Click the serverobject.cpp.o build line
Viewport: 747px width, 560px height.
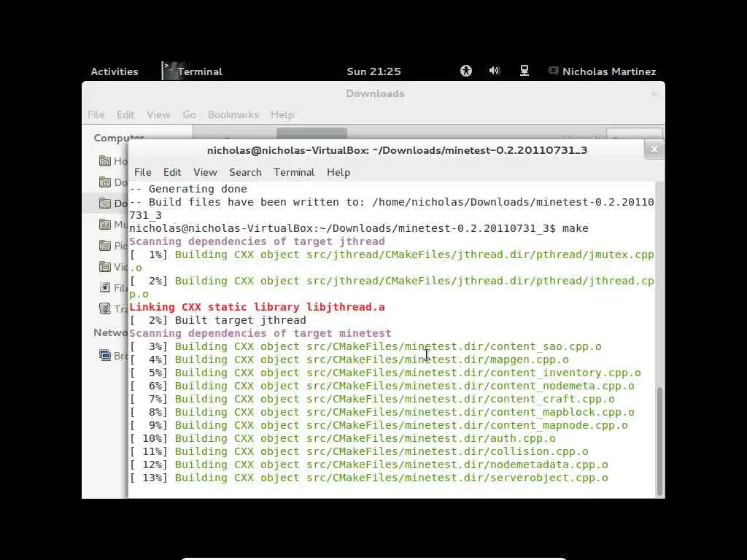pyautogui.click(x=368, y=478)
